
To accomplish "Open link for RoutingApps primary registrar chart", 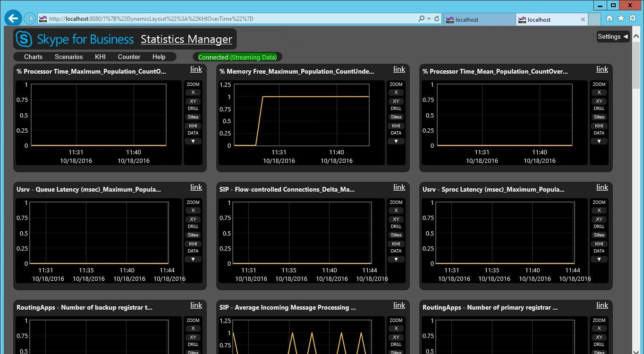I will 602,305.
